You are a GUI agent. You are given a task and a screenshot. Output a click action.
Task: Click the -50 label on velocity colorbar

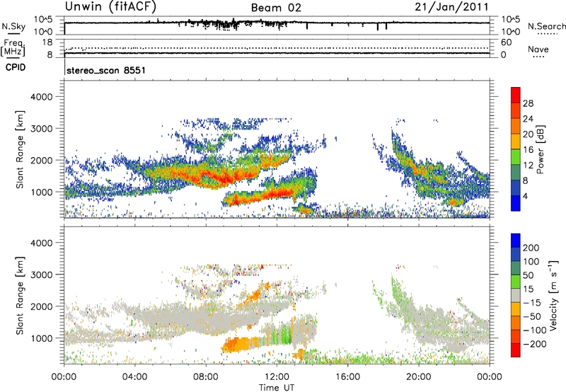pyautogui.click(x=532, y=316)
